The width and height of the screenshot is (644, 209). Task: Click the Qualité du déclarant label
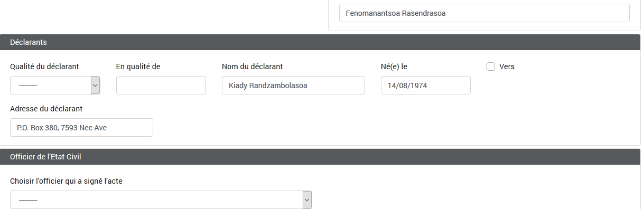click(x=44, y=66)
